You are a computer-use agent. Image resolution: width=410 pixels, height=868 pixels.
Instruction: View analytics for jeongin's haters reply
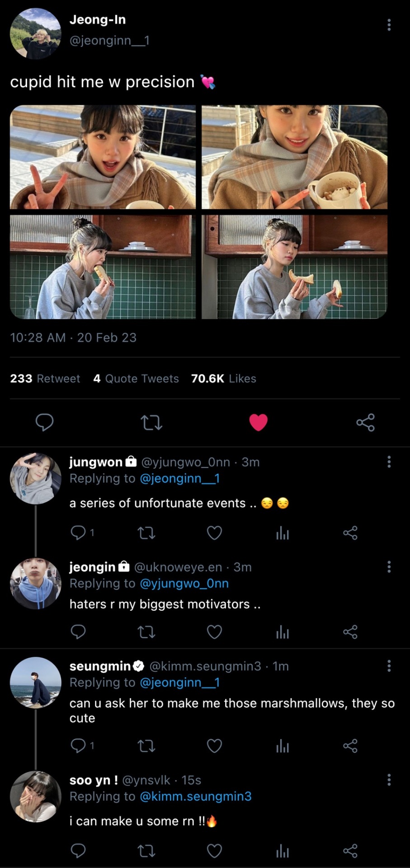coord(283,632)
